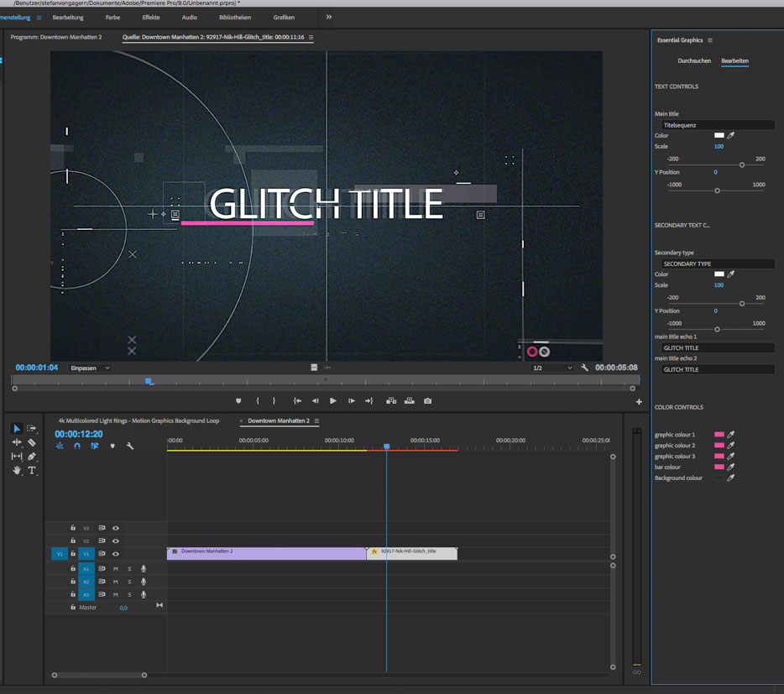784x694 pixels.
Task: Click the Extract button
Action: point(410,401)
